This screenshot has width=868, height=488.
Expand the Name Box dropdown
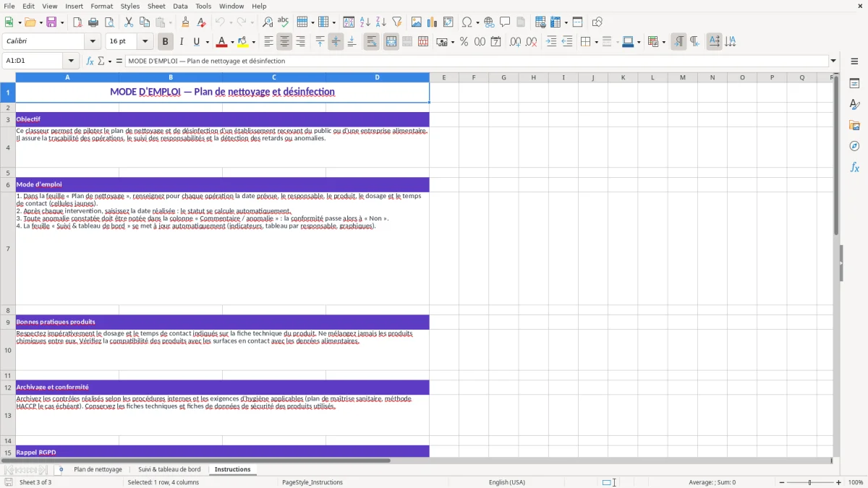click(x=71, y=61)
